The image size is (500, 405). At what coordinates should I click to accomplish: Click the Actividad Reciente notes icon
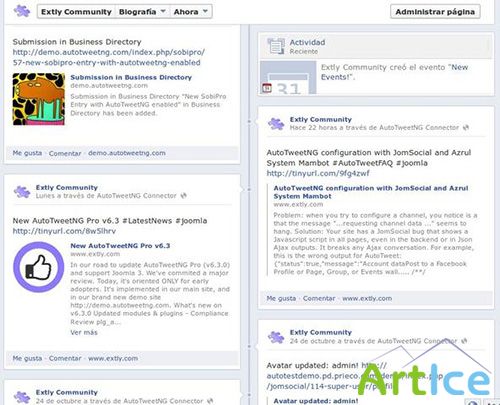tap(276, 46)
